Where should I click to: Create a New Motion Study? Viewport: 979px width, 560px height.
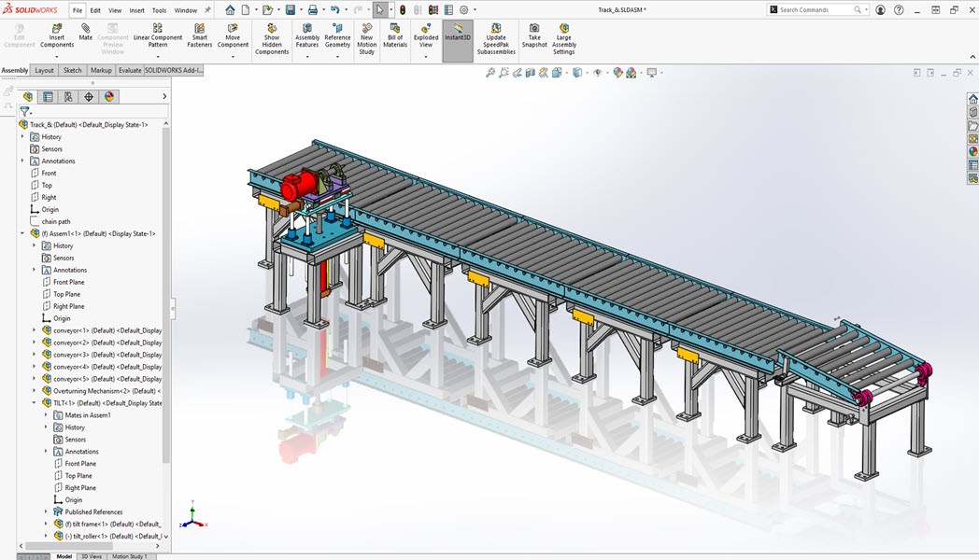(366, 39)
